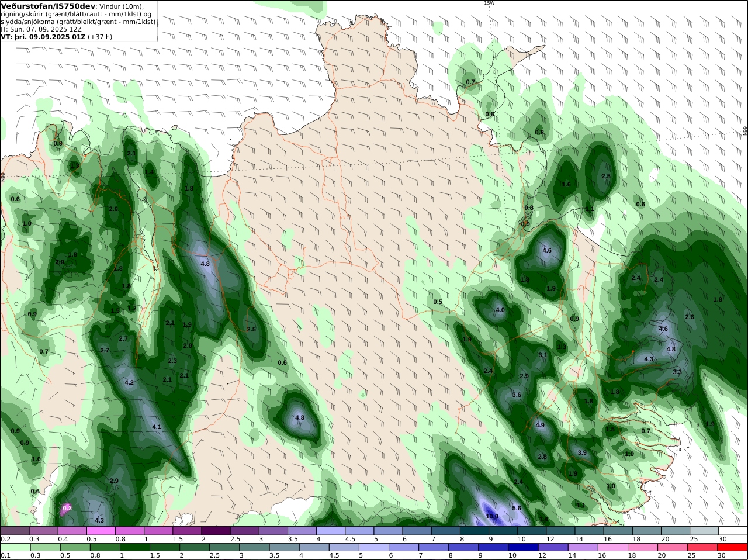Click the 4.0 precipitation value
The height and width of the screenshot is (560, 748).
[500, 310]
